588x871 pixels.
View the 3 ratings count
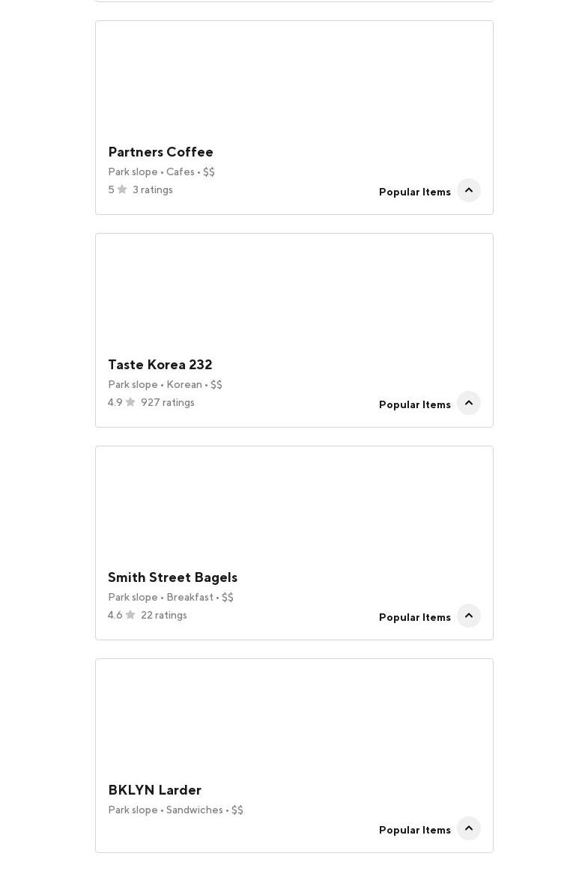152,189
